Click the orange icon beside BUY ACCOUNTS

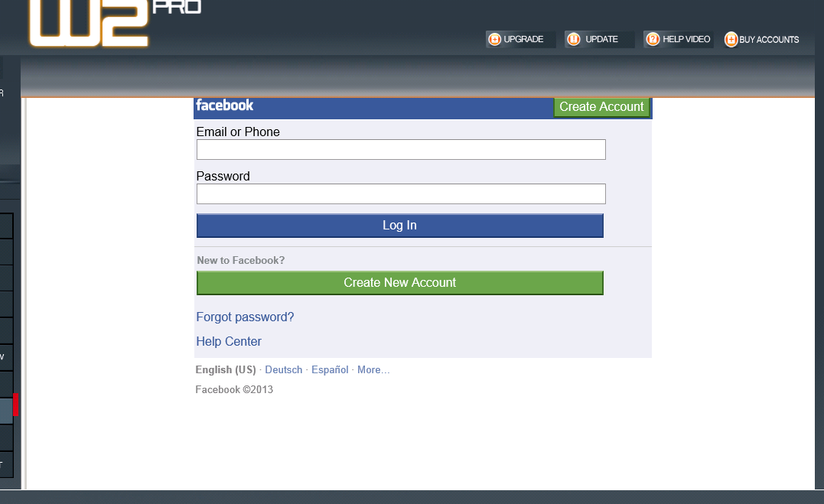pos(731,40)
